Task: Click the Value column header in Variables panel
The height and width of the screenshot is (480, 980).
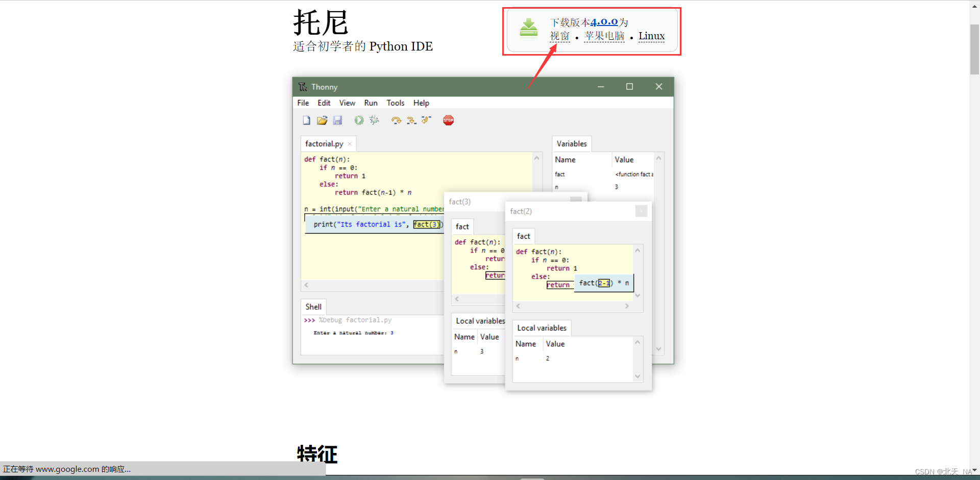Action: [624, 160]
